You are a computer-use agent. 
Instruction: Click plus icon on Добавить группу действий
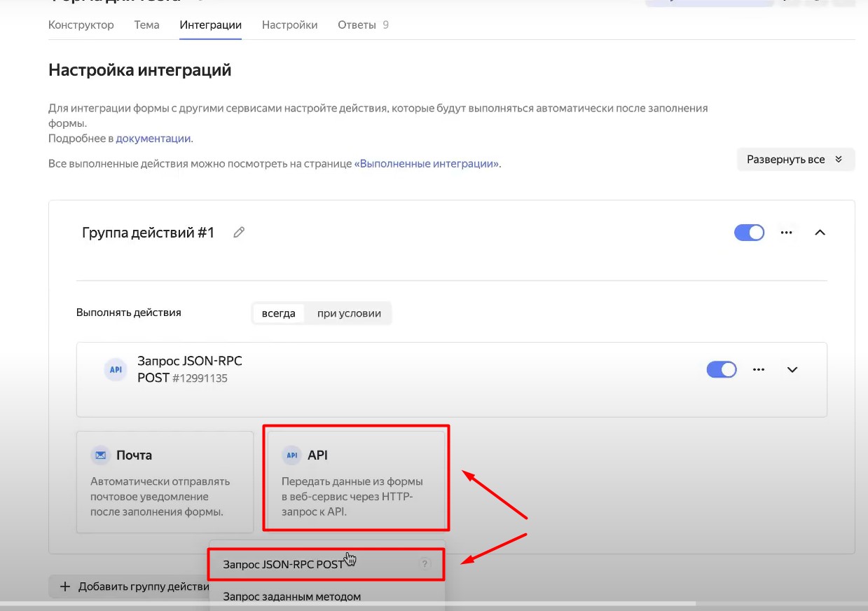coord(65,586)
